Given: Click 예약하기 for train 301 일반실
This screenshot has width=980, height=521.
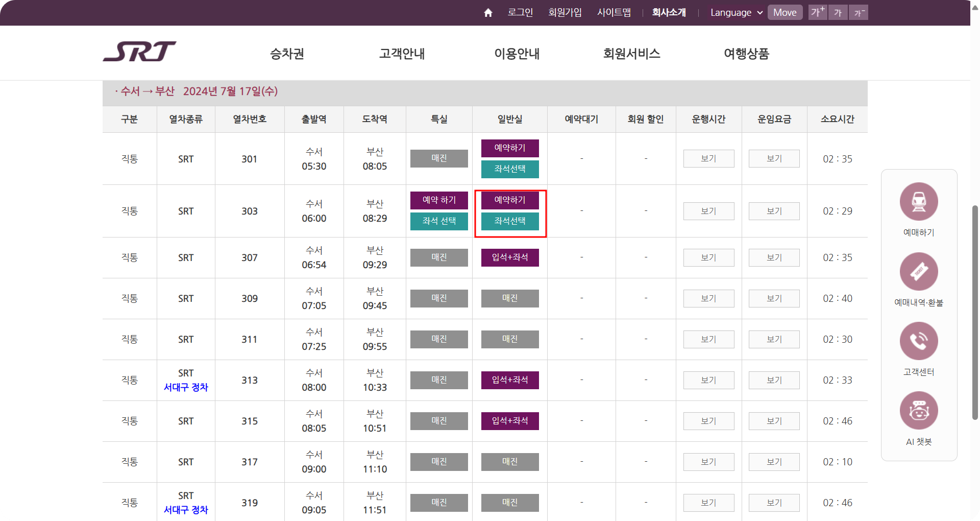Looking at the screenshot, I should 509,148.
